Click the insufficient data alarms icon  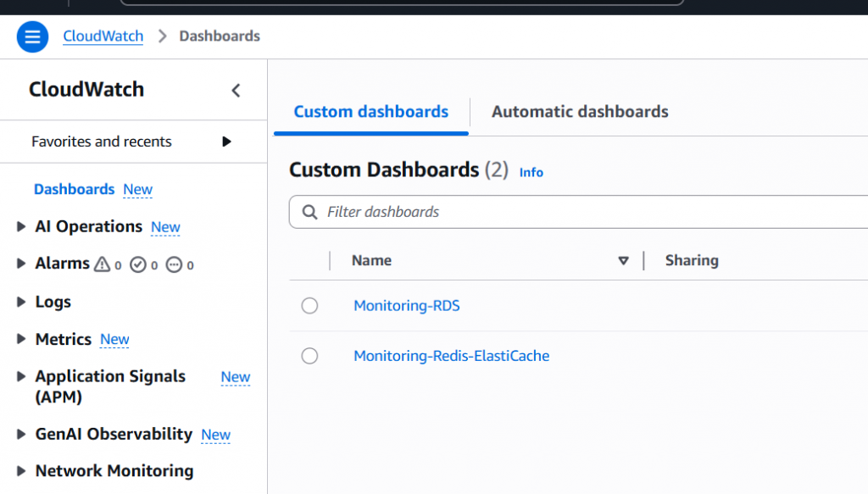pyautogui.click(x=175, y=264)
